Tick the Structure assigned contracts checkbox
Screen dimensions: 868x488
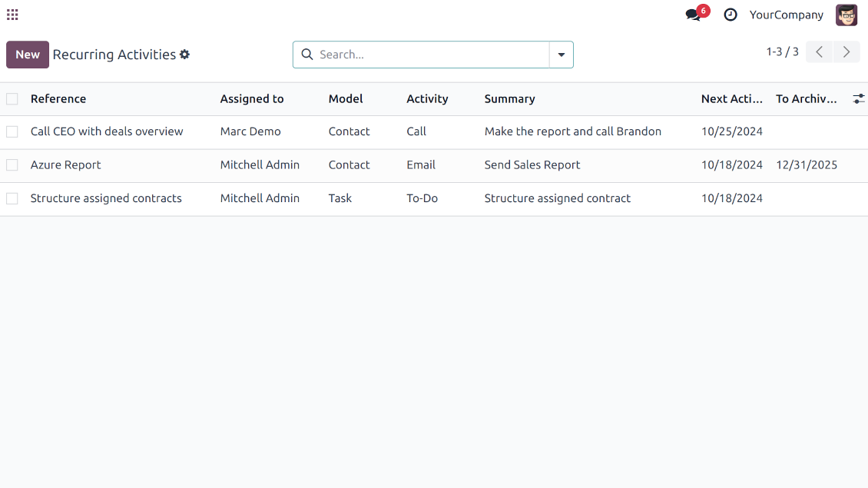pyautogui.click(x=12, y=198)
